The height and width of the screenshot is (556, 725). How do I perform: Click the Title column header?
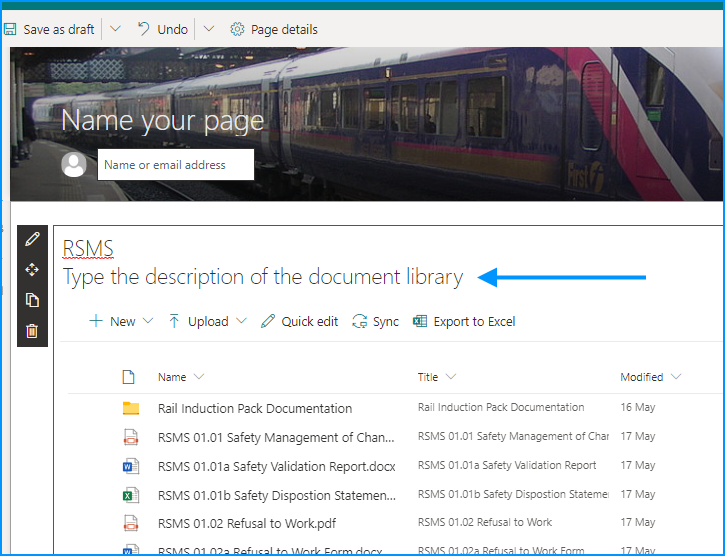pos(428,377)
